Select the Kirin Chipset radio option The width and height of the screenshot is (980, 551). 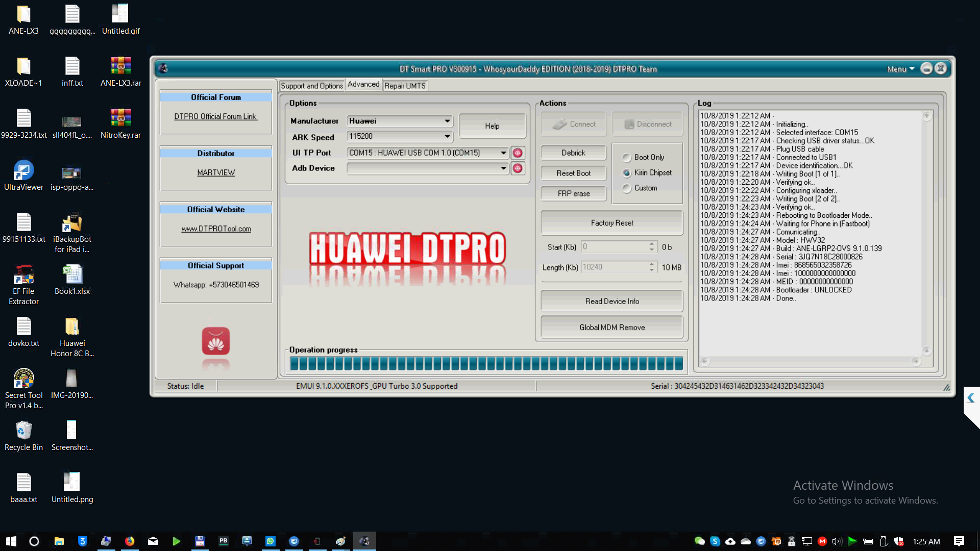[x=627, y=173]
